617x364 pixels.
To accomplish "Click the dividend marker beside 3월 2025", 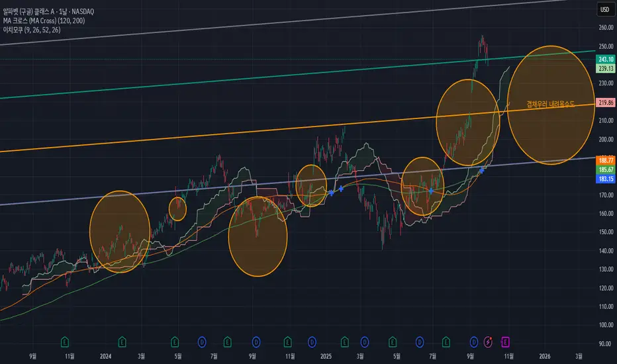I will click(x=365, y=342).
